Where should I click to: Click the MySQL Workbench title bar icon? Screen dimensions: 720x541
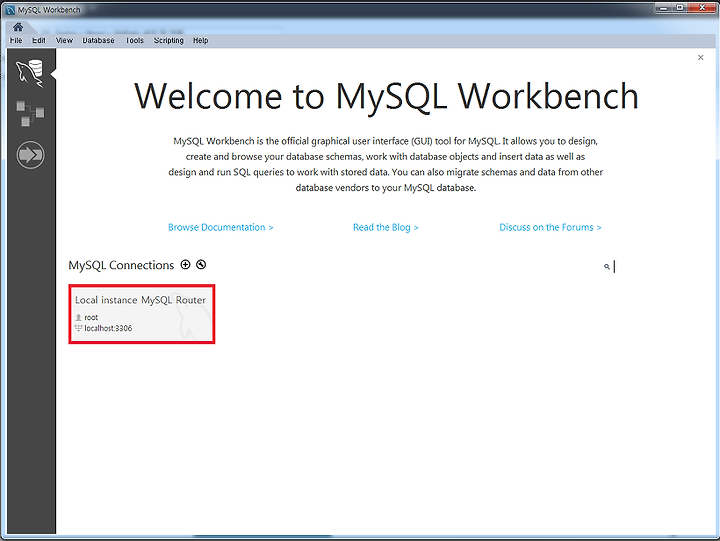coord(10,10)
